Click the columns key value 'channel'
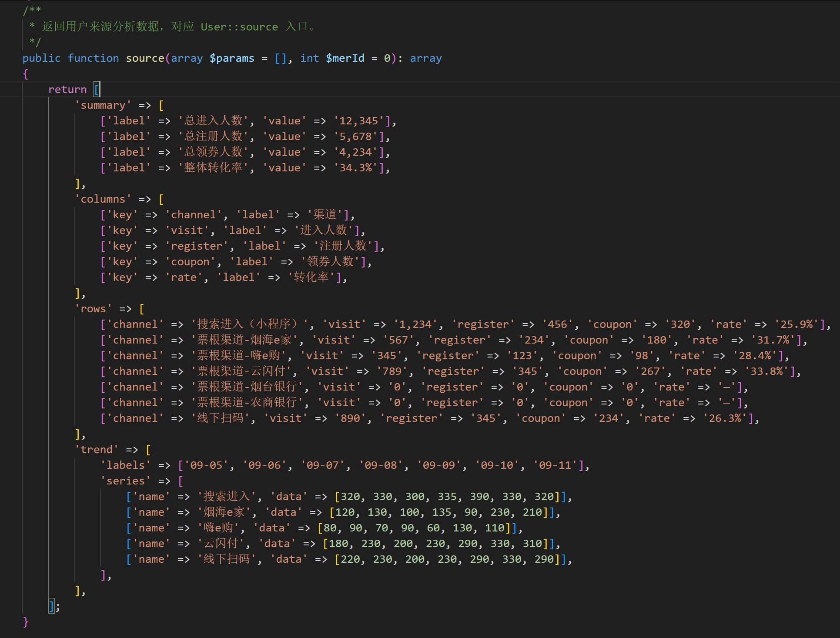This screenshot has width=840, height=638. coord(194,215)
